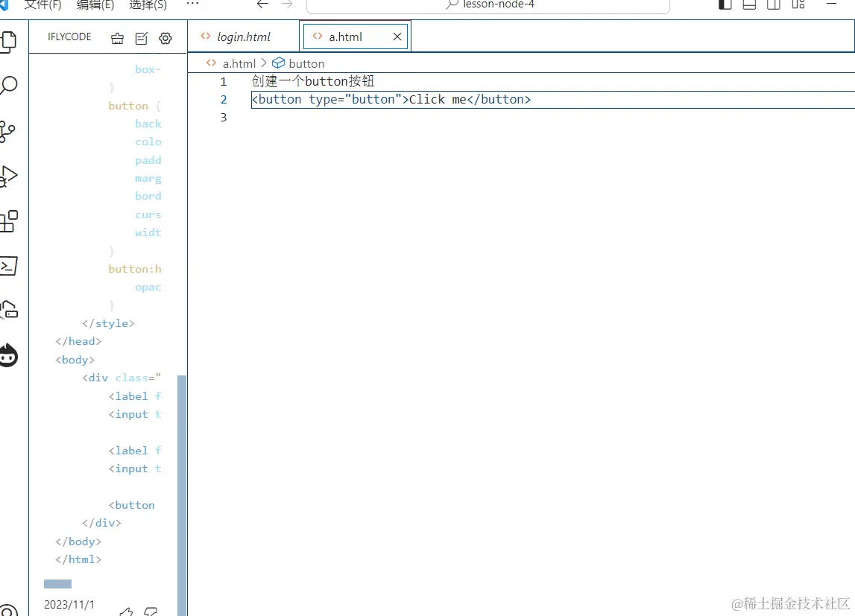This screenshot has width=855, height=616.
Task: Click the </html> line in code block
Action: click(x=78, y=559)
